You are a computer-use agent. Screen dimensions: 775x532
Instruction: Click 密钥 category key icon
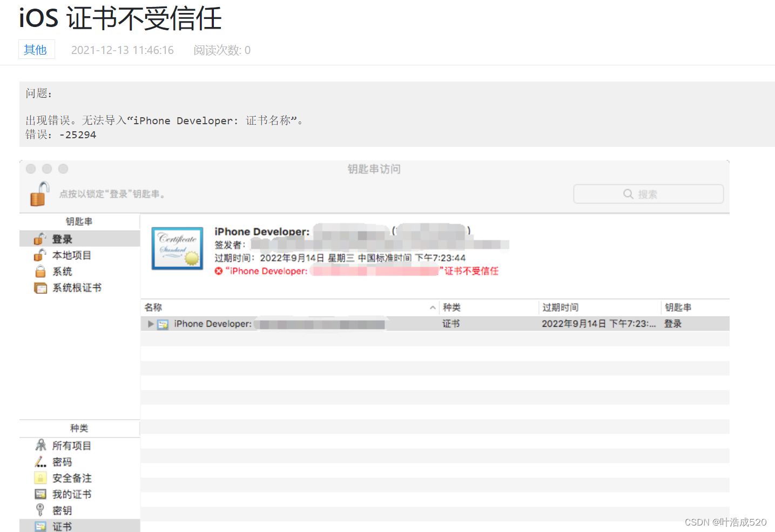40,510
